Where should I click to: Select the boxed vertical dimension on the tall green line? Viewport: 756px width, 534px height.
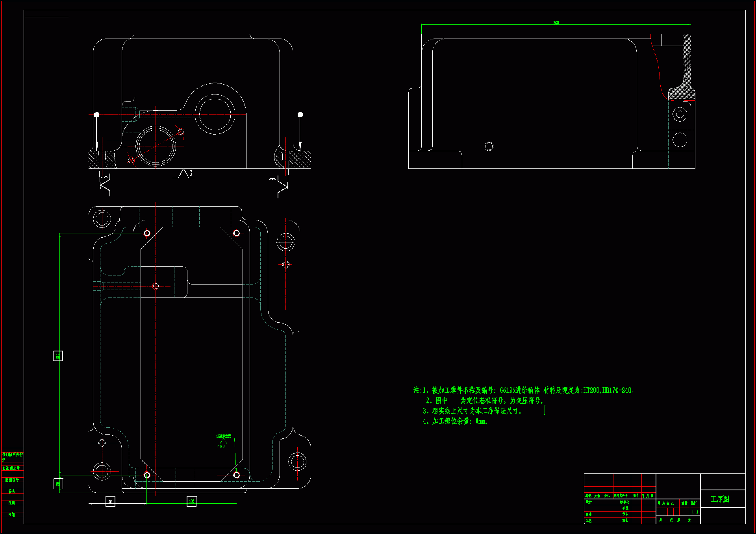tap(58, 356)
